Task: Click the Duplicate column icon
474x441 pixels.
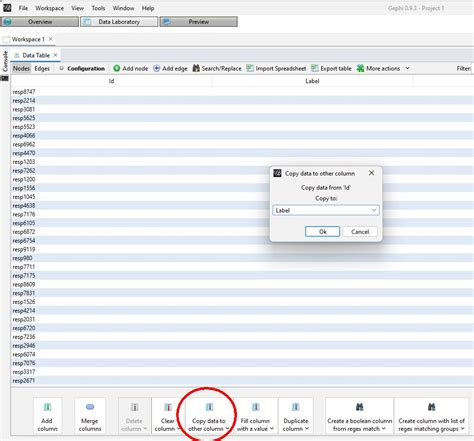Action: click(x=296, y=407)
